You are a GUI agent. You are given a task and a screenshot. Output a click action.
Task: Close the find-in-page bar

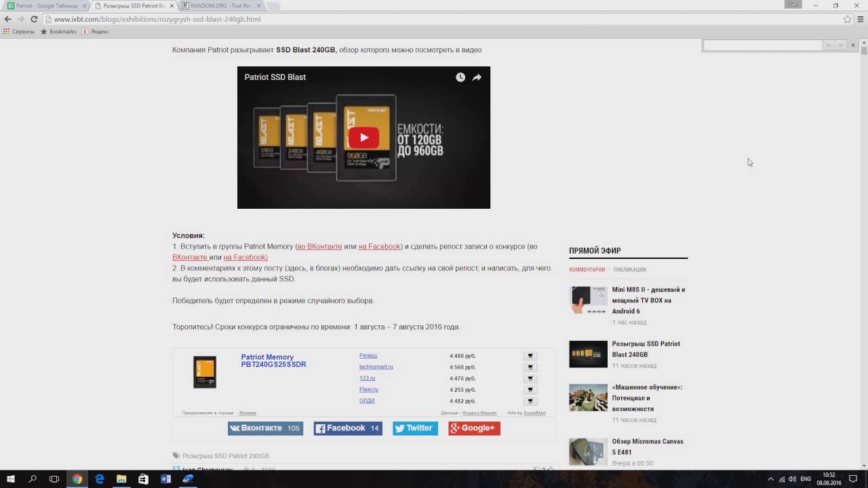tap(853, 45)
